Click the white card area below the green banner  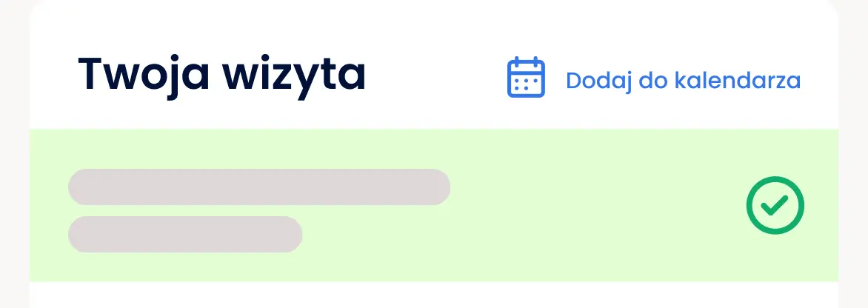point(434,295)
